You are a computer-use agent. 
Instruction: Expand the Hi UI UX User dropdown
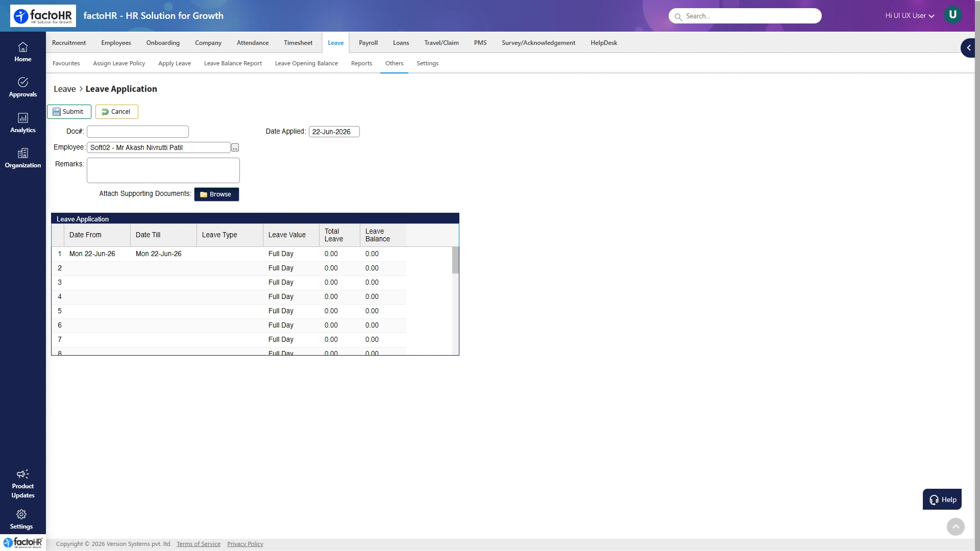[910, 16]
